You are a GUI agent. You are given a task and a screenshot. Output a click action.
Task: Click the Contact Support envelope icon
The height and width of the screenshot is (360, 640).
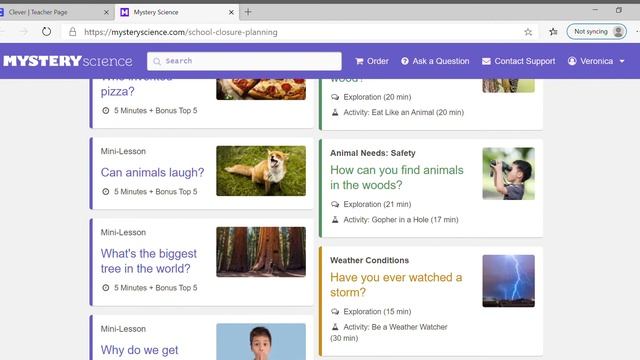click(486, 61)
